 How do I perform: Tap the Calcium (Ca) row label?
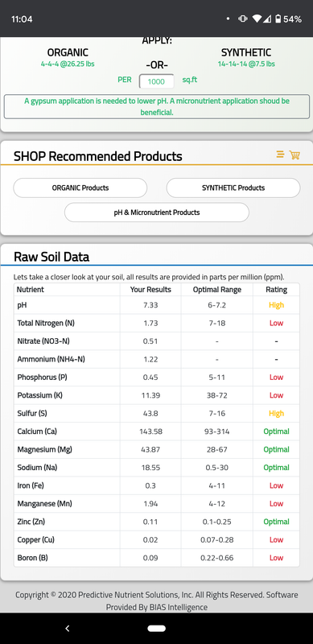coord(37,431)
